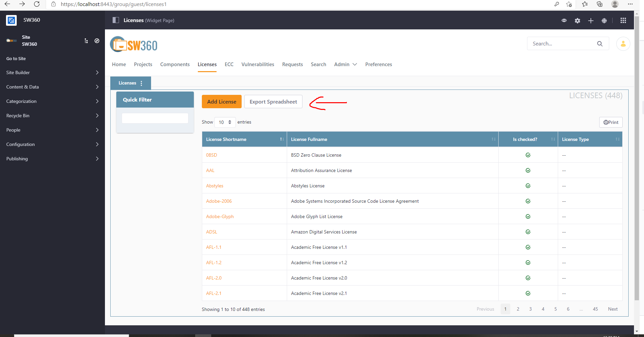Expand the Recycle Bin section
Image resolution: width=644 pixels, height=337 pixels.
pyautogui.click(x=52, y=116)
